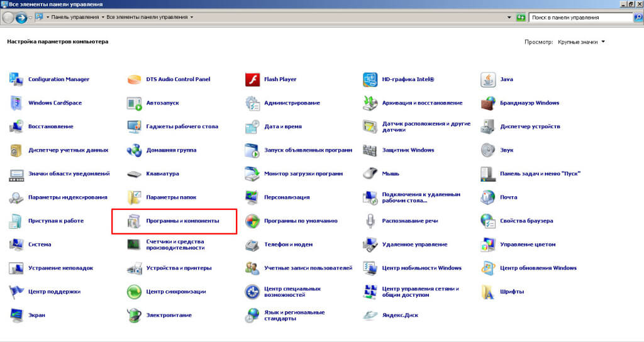Click the Электропитание icon
The width and height of the screenshot is (644, 342).
[135, 316]
